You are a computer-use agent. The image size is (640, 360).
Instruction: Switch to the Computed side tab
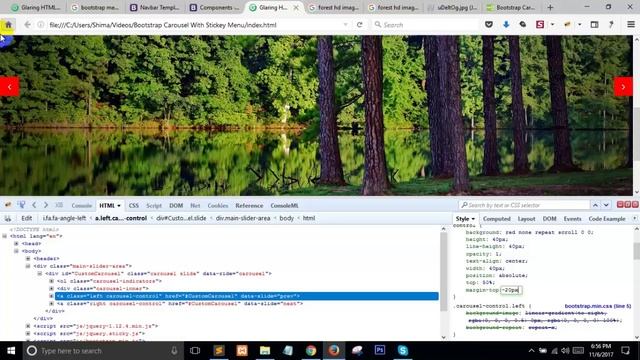[497, 219]
